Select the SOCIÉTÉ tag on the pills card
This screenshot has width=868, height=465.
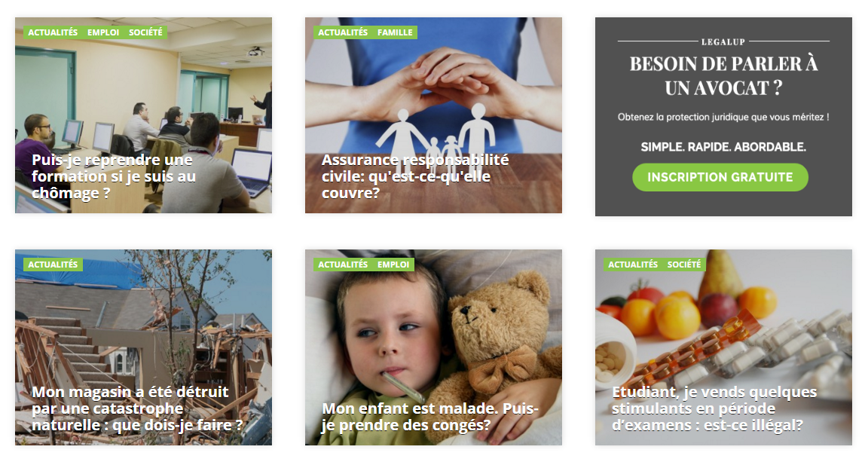click(x=683, y=265)
